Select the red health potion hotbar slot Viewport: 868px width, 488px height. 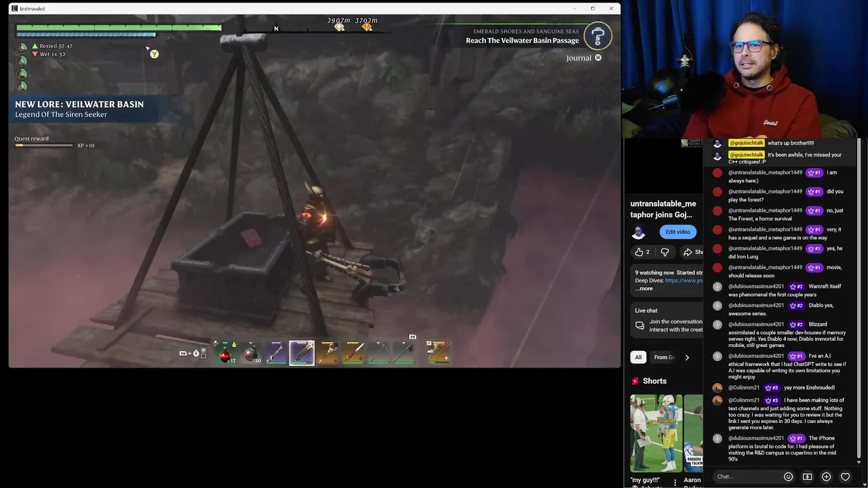pos(225,352)
